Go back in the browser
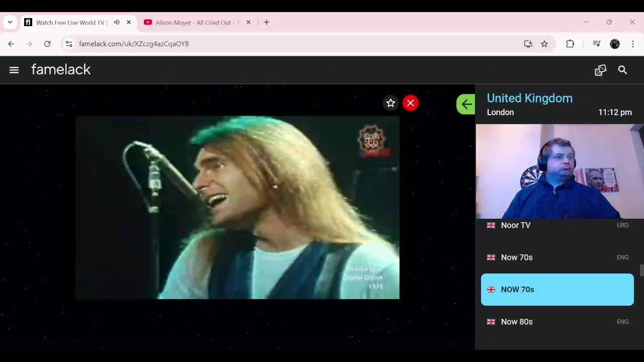Image resolution: width=644 pixels, height=362 pixels. (11, 44)
